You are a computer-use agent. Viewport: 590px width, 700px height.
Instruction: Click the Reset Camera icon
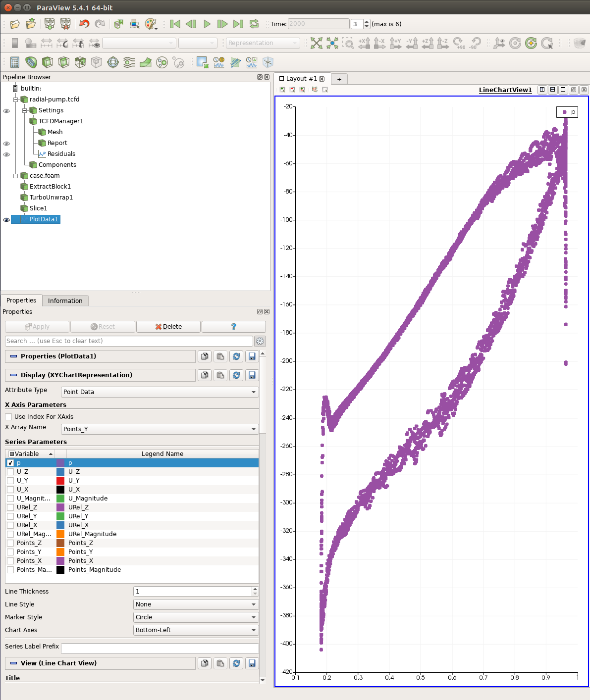(x=316, y=43)
